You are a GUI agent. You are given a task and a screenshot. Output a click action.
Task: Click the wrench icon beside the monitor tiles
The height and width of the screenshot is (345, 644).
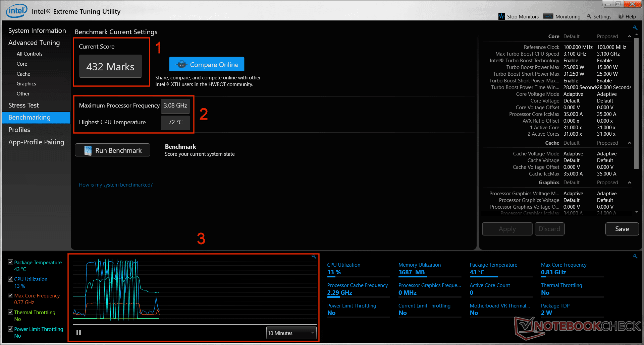pyautogui.click(x=635, y=256)
